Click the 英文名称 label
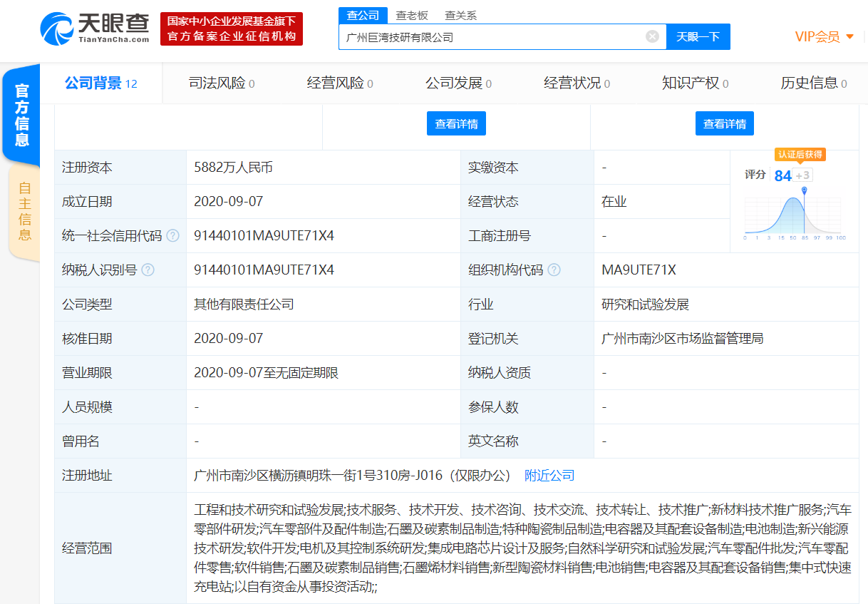868x604 pixels. pyautogui.click(x=493, y=441)
